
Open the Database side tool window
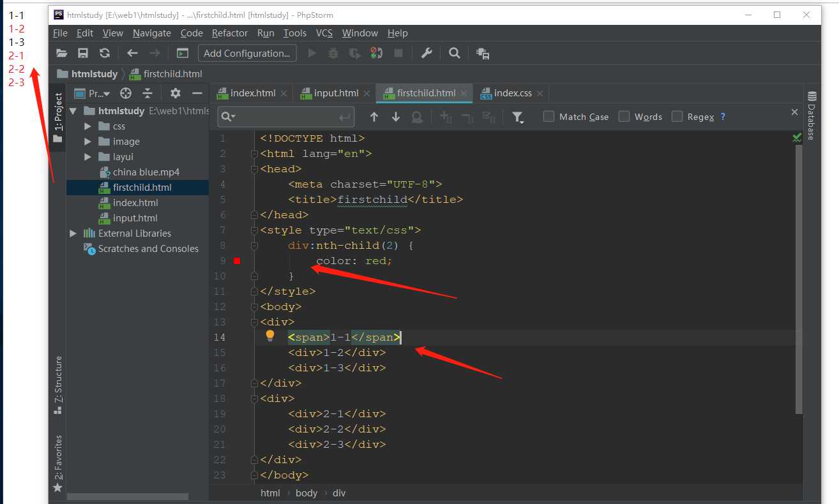click(812, 116)
